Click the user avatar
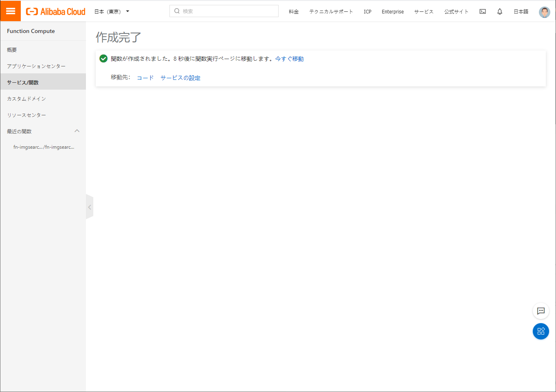The image size is (556, 392). (x=544, y=12)
